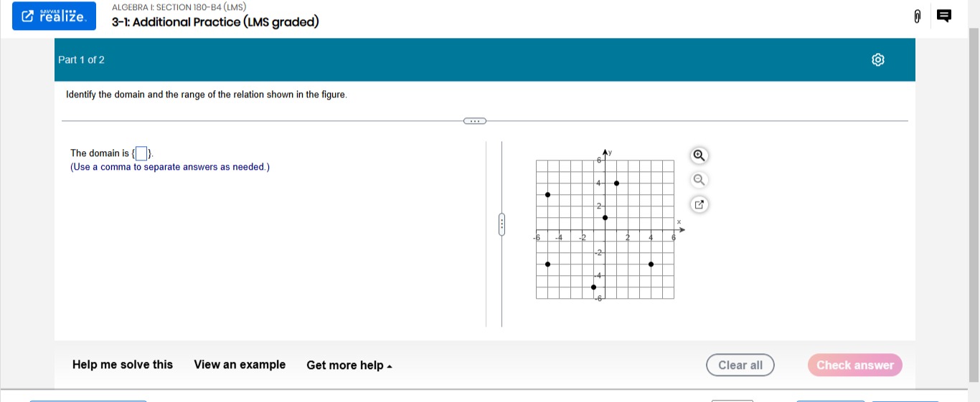
Task: Open the comments speech bubble icon
Action: [x=943, y=16]
